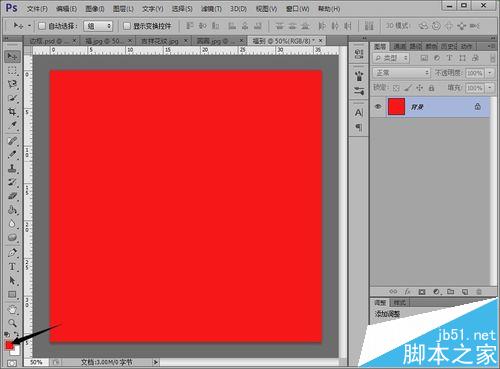Screen dimensions: 500x369
Task: Enable the 显示变换控件 checkbox
Action: 127,26
